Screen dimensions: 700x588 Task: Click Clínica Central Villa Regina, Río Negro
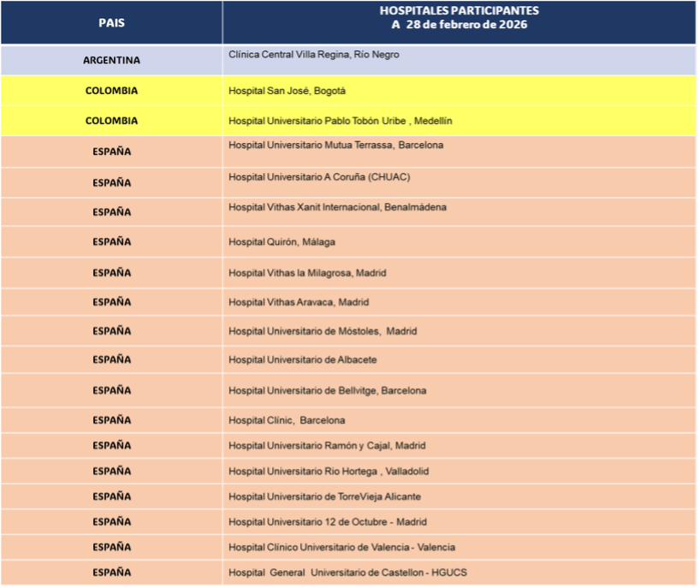click(313, 55)
